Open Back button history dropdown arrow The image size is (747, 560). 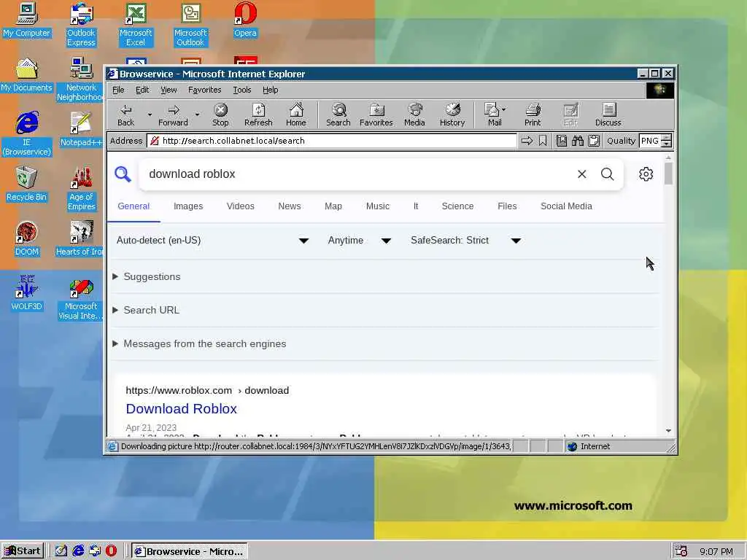(150, 114)
